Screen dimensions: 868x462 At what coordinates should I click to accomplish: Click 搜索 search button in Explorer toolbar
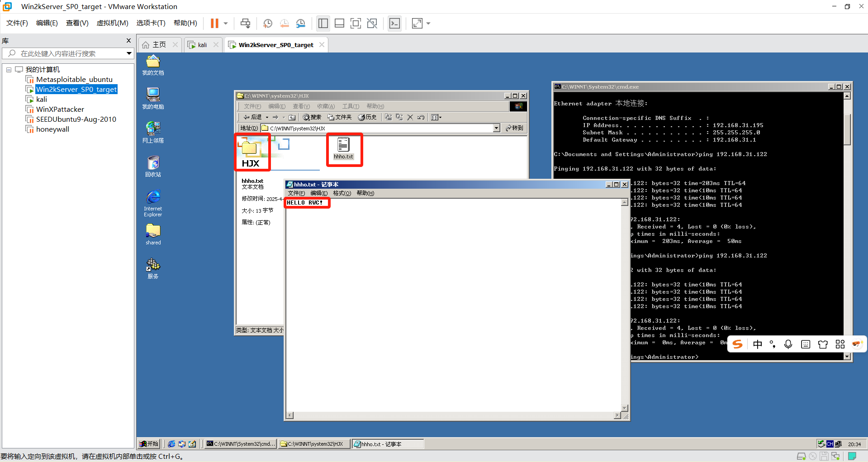[x=312, y=117]
